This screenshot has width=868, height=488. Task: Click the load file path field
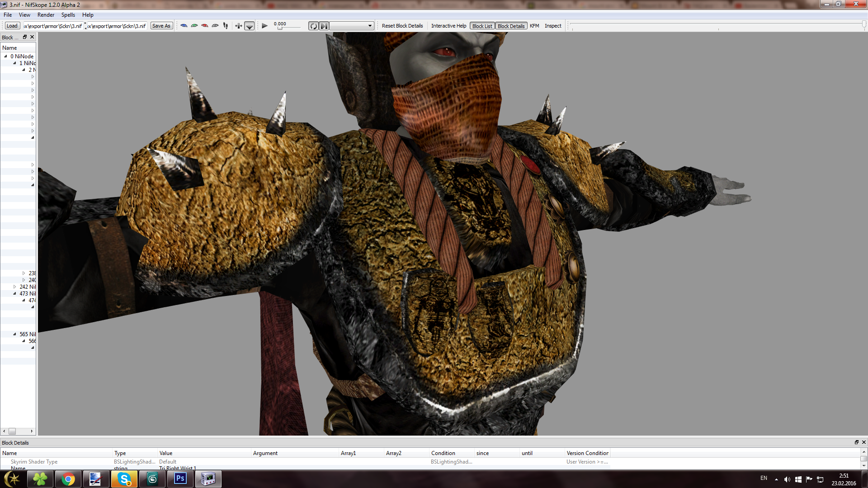pyautogui.click(x=53, y=26)
